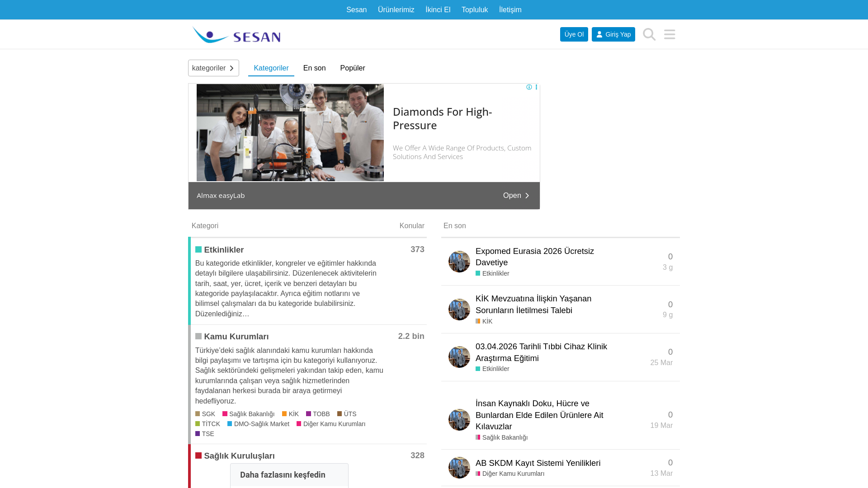
Task: Click the '25 Mar' activity date
Action: tap(661, 363)
